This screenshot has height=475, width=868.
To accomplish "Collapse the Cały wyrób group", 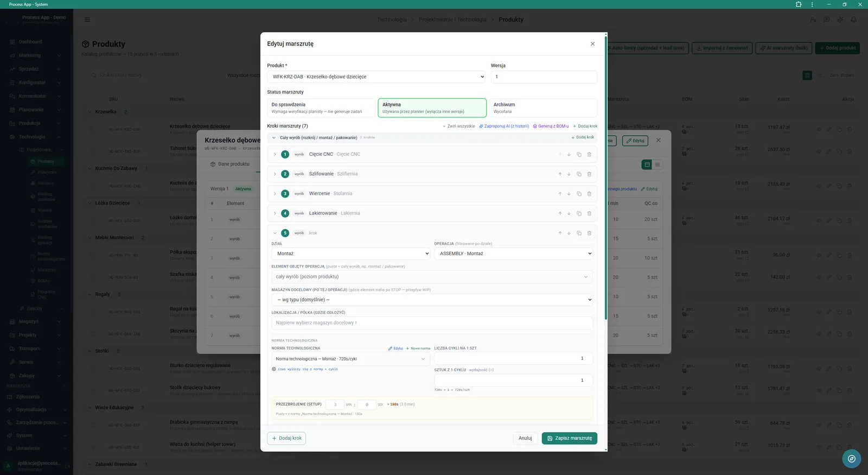I will click(274, 138).
